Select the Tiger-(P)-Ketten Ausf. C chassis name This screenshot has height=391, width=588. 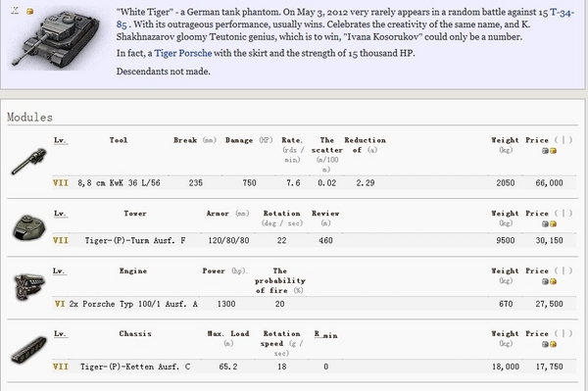coord(135,367)
